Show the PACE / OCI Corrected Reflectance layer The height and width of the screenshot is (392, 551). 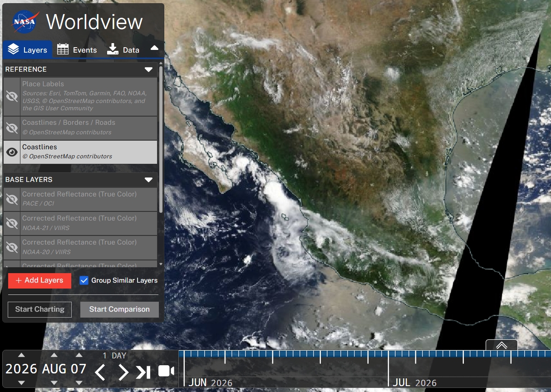(12, 199)
